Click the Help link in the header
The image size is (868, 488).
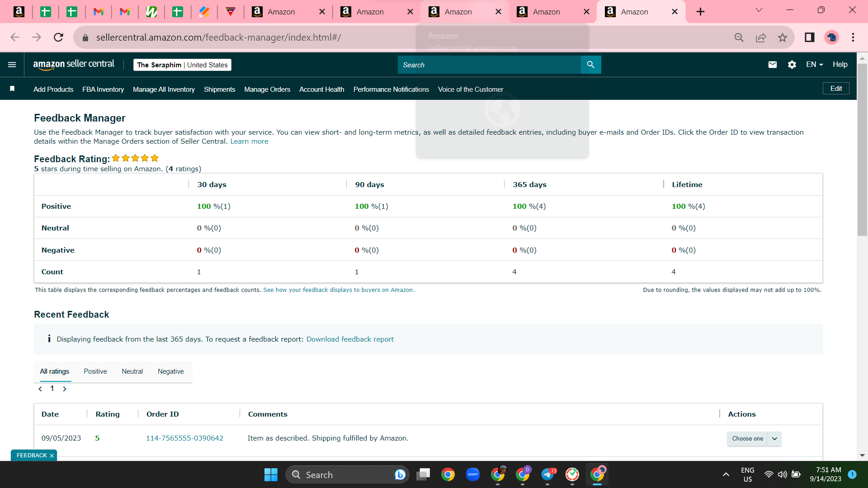tap(840, 65)
